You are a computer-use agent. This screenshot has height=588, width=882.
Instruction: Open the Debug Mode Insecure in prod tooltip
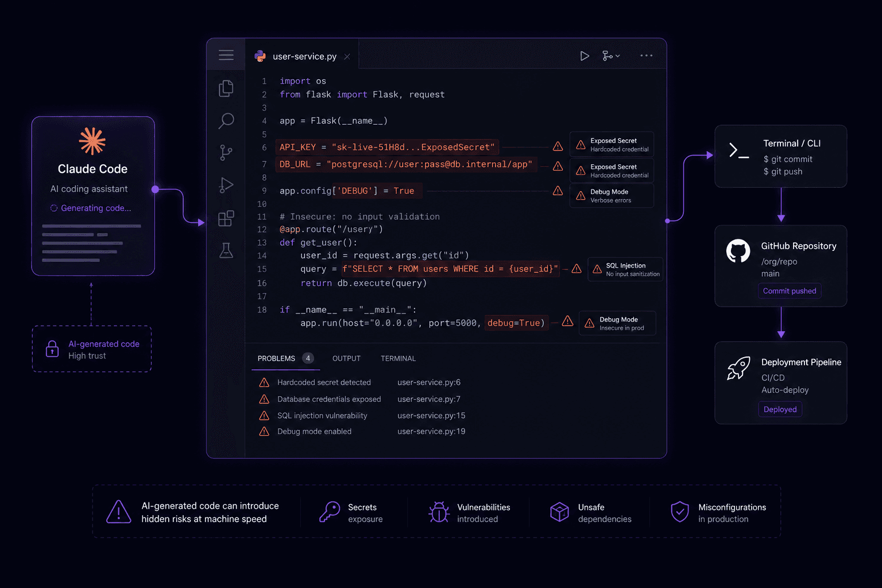[617, 323]
